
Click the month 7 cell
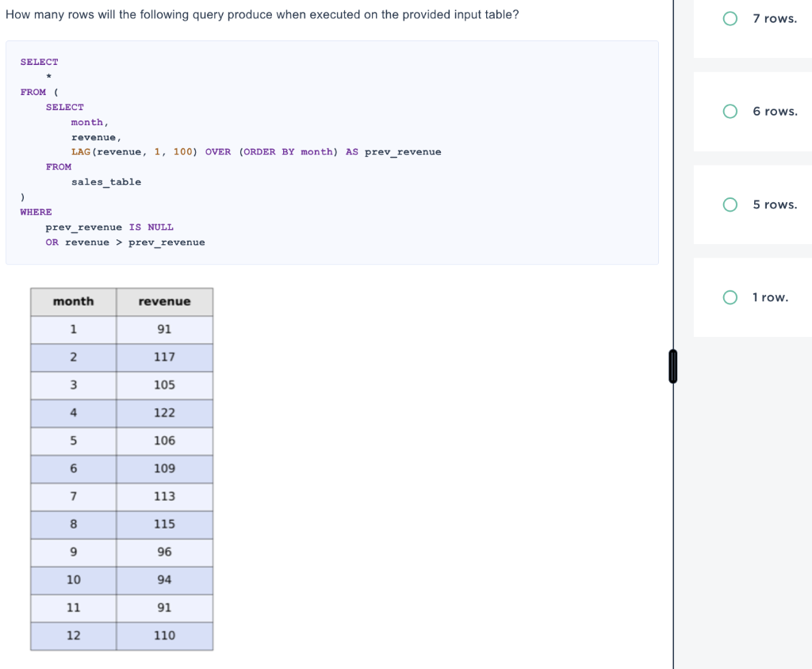(x=74, y=497)
